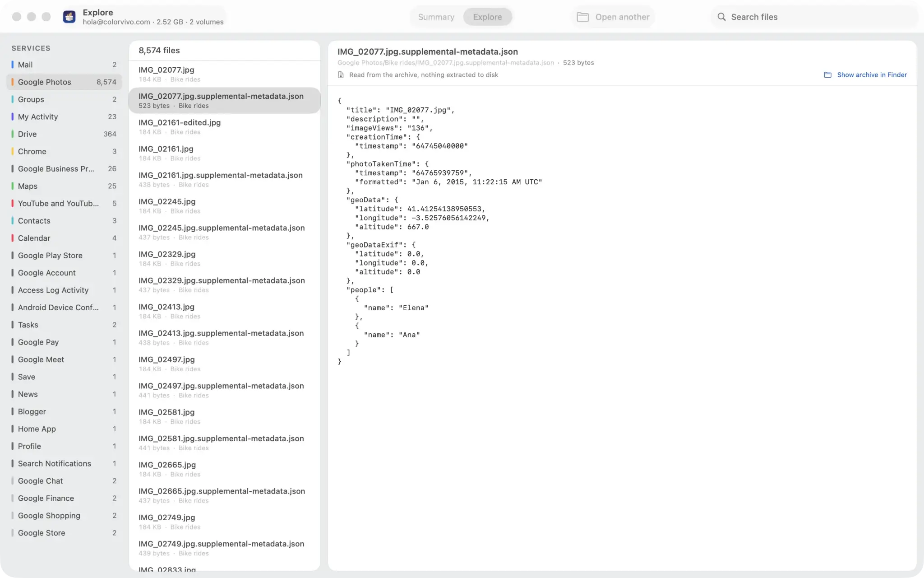Image resolution: width=924 pixels, height=578 pixels.
Task: Select Google Pay in sidebar
Action: point(64,342)
